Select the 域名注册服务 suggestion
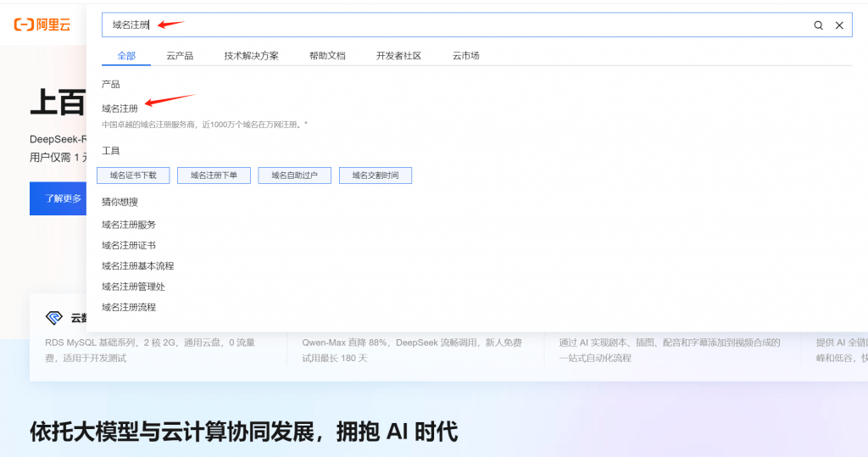The height and width of the screenshot is (457, 868). pyautogui.click(x=129, y=225)
